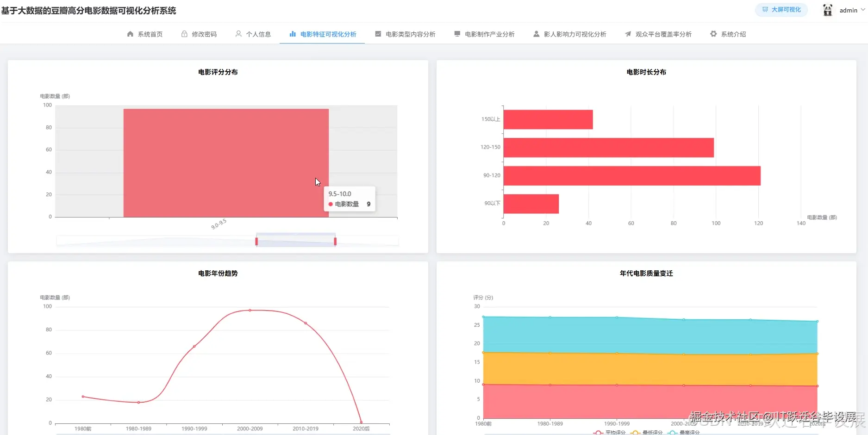The image size is (868, 435).
Task: Click the site title 基于大数据的豆瓣高分电影数据可视化分析系统
Action: tap(89, 11)
